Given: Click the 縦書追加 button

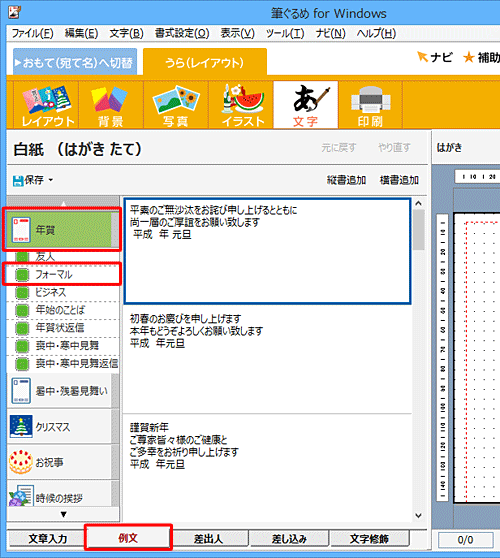Looking at the screenshot, I should (346, 180).
